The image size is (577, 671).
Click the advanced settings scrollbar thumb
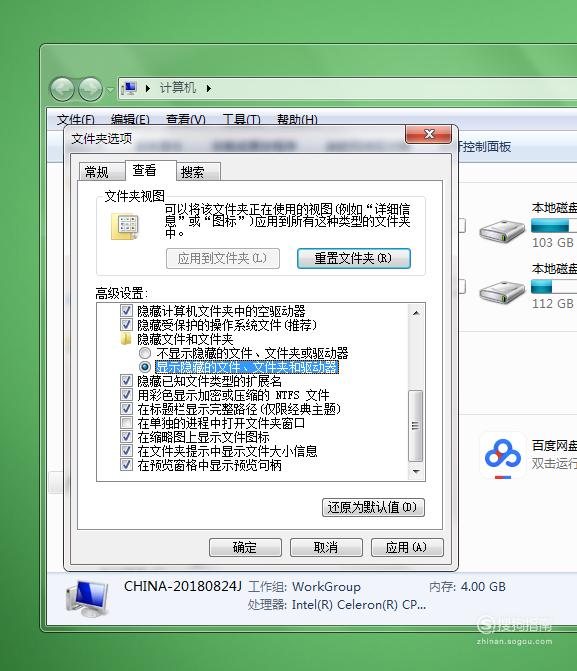[x=416, y=426]
